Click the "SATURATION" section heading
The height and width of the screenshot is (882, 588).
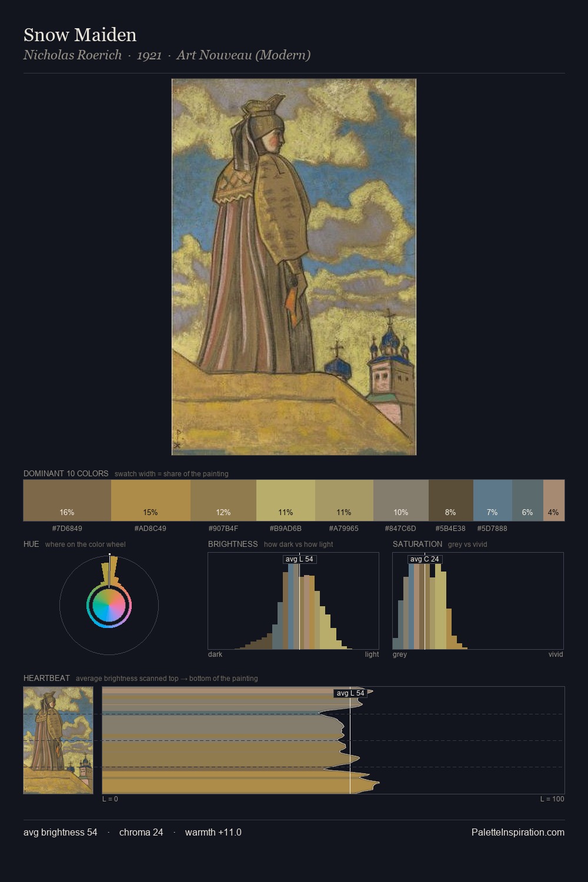click(x=417, y=544)
